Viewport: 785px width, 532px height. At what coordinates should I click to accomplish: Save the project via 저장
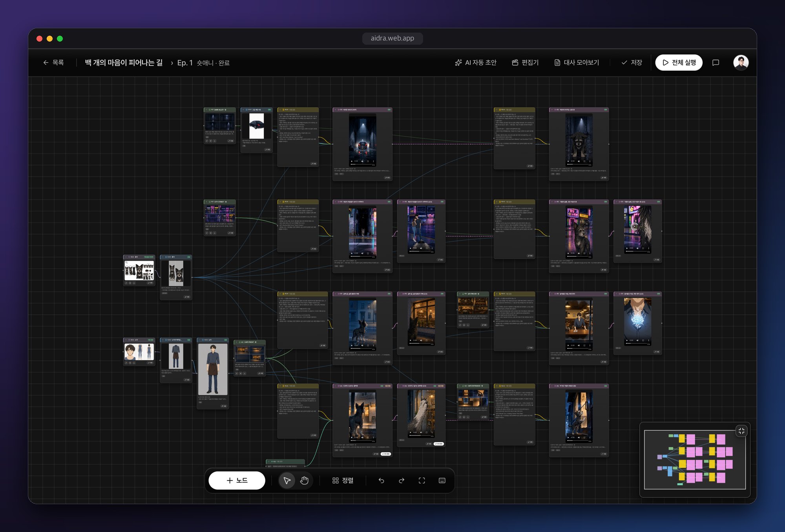click(632, 63)
